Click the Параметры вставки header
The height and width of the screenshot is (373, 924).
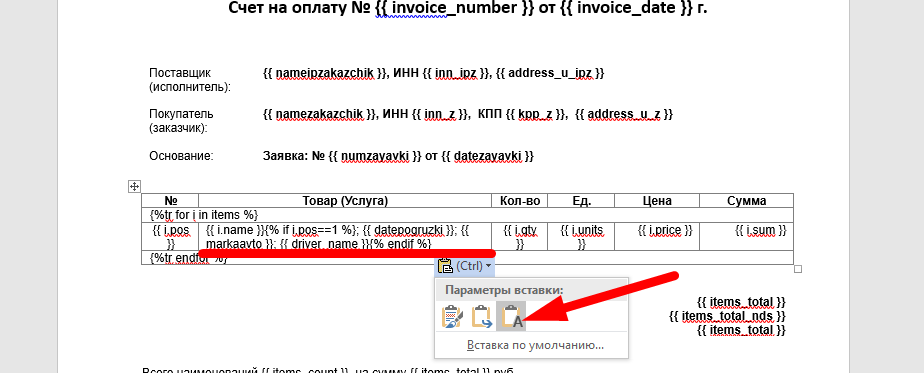[x=504, y=291]
